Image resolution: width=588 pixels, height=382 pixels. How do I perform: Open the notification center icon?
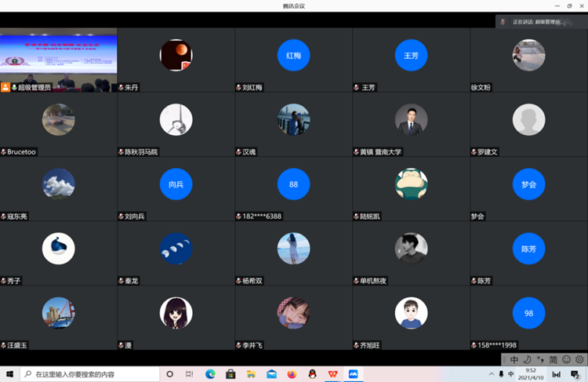[x=575, y=374]
